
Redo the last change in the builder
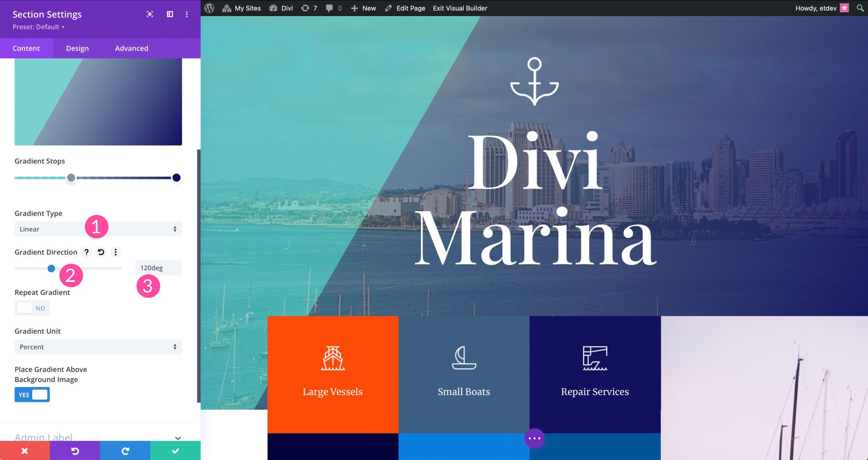(x=125, y=451)
